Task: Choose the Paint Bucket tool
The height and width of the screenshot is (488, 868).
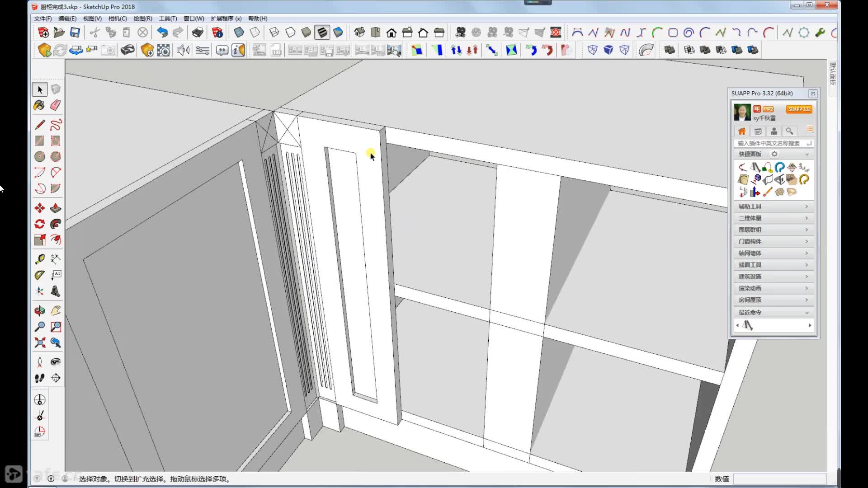Action: click(x=40, y=105)
